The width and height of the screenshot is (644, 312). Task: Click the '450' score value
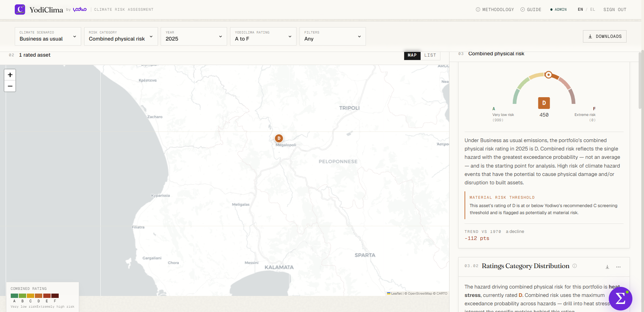tap(544, 115)
